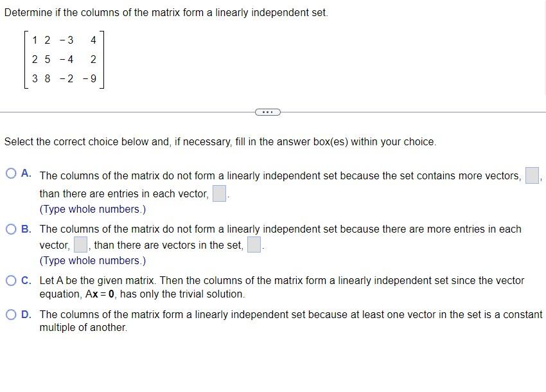The width and height of the screenshot is (546, 392).
Task: Click the first answer box in choice A
Action: click(x=533, y=174)
